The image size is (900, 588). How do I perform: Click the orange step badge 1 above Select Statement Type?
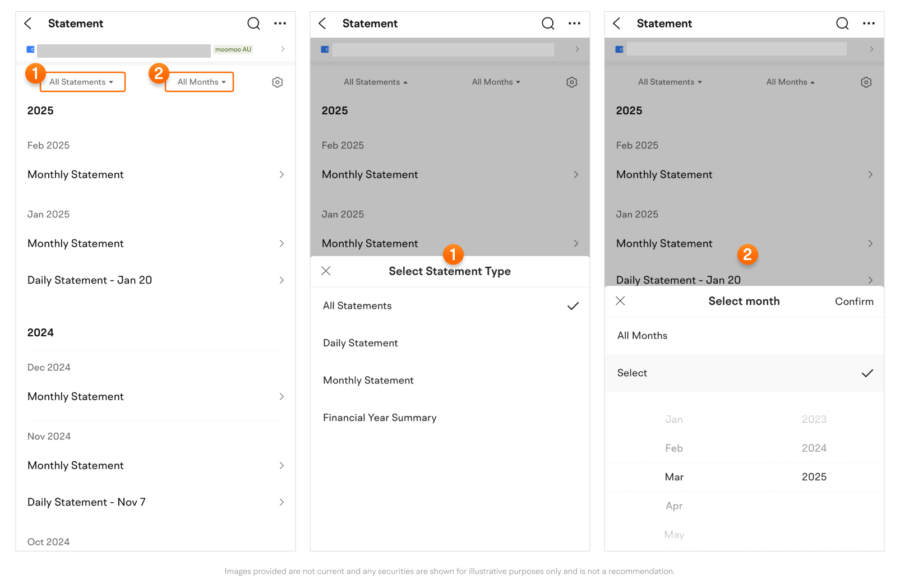[x=453, y=254]
